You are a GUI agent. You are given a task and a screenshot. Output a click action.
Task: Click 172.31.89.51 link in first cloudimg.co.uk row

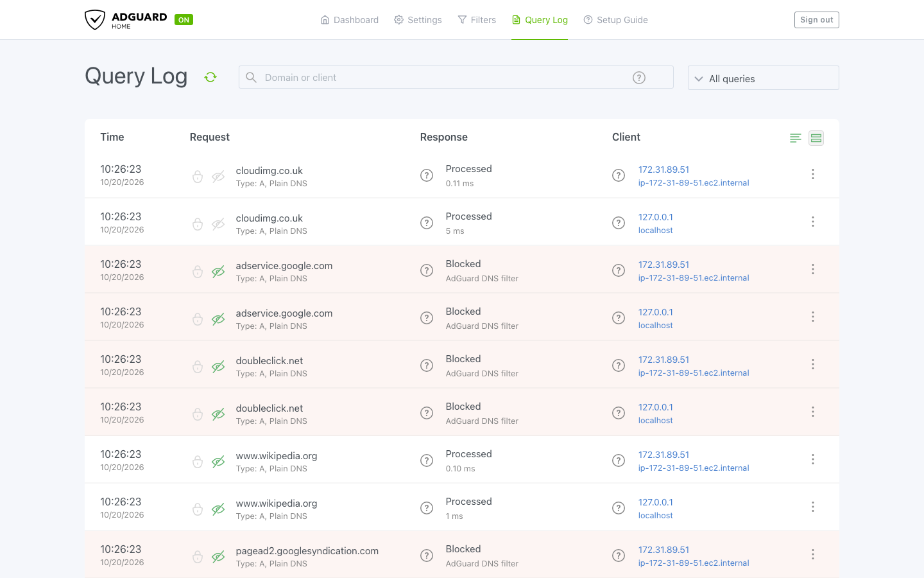pyautogui.click(x=663, y=170)
